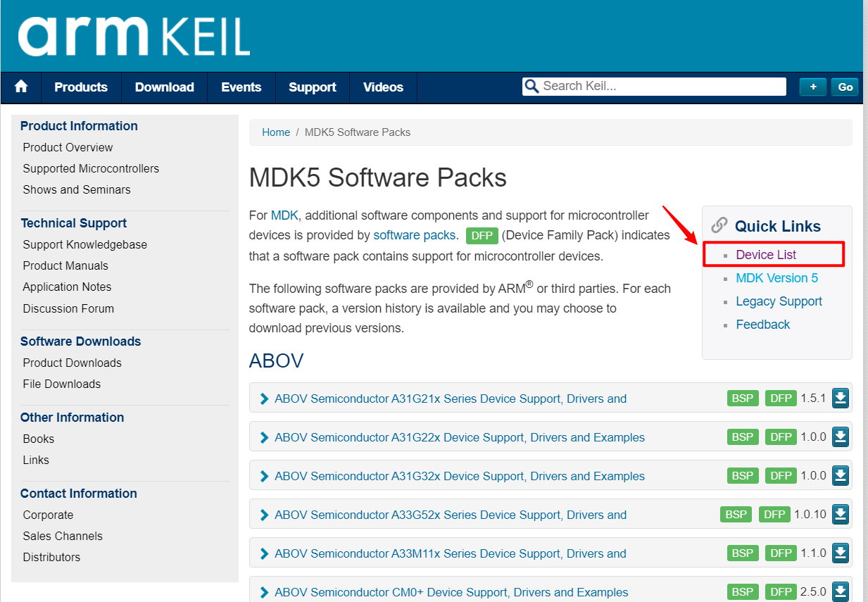
Task: Open the Legacy Support link
Action: tap(779, 301)
